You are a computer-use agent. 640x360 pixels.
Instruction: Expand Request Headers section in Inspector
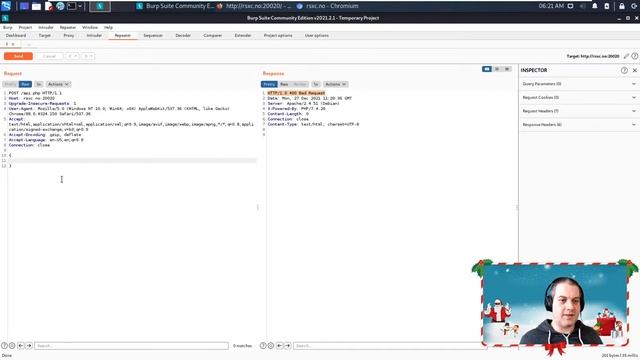[x=579, y=111]
